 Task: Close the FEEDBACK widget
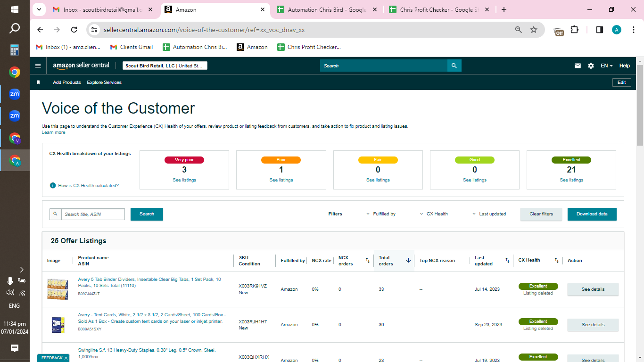[x=66, y=358]
